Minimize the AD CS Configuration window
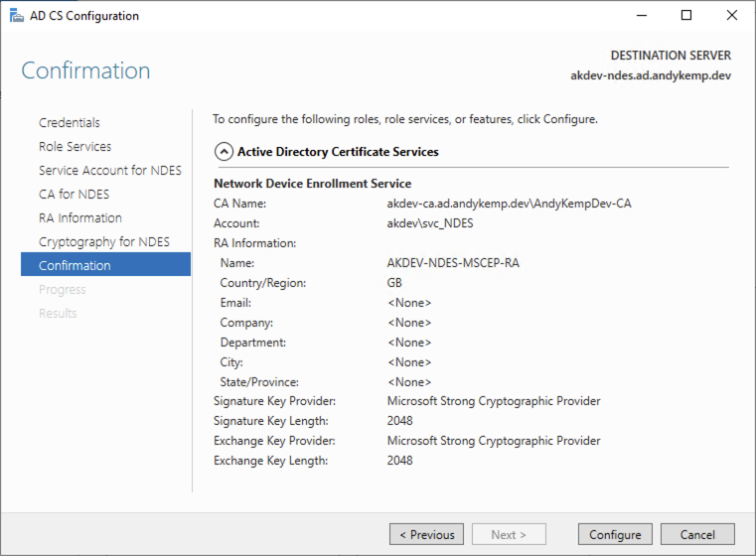756x556 pixels. point(642,16)
